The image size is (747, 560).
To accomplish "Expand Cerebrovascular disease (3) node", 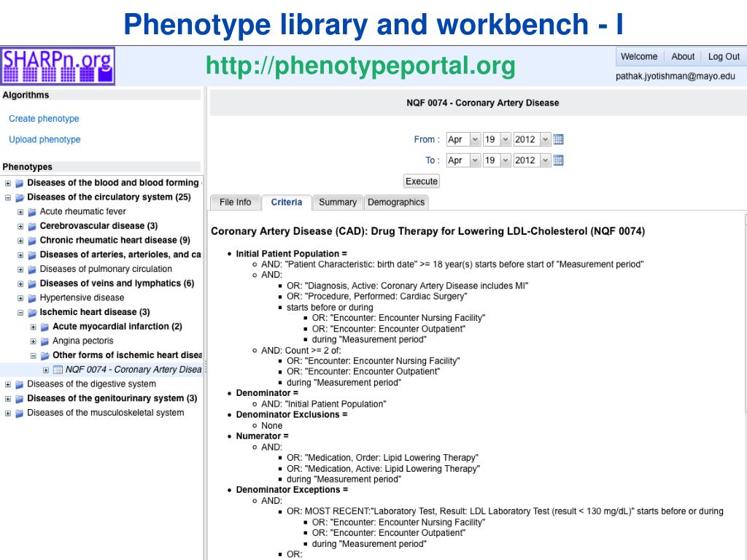I will [x=20, y=226].
